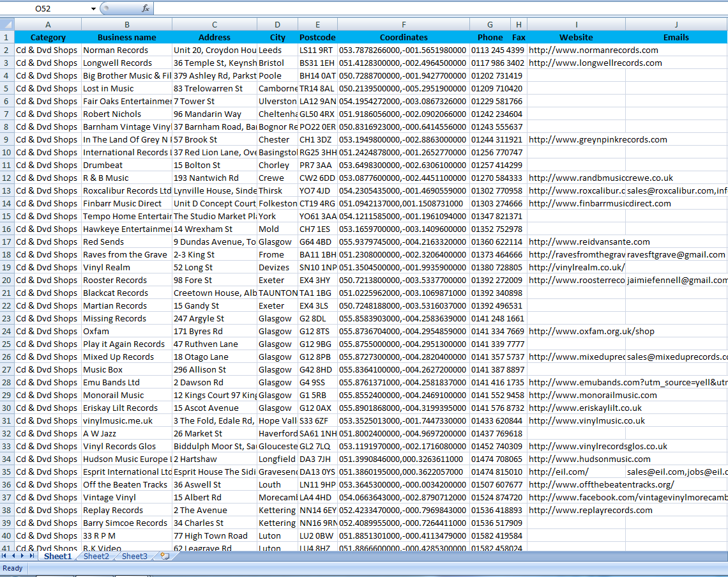Select the '83 Trelowarren St' address cell
This screenshot has width=728, height=577.
pos(215,88)
